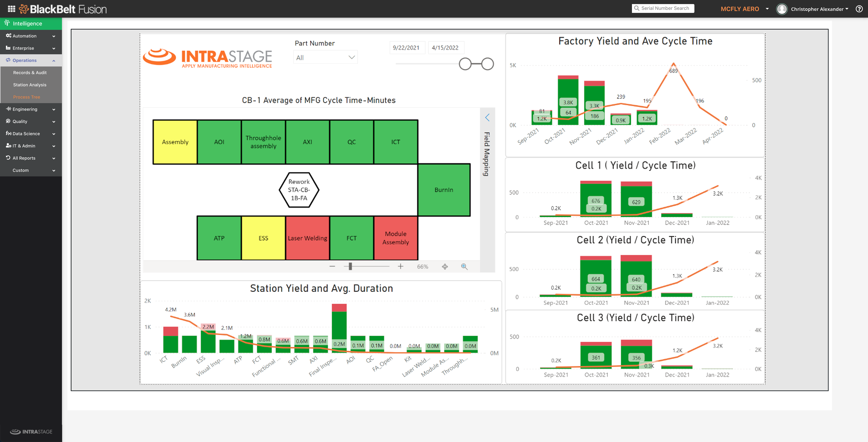Select the Station Analysis menu item
868x442 pixels.
pos(30,85)
